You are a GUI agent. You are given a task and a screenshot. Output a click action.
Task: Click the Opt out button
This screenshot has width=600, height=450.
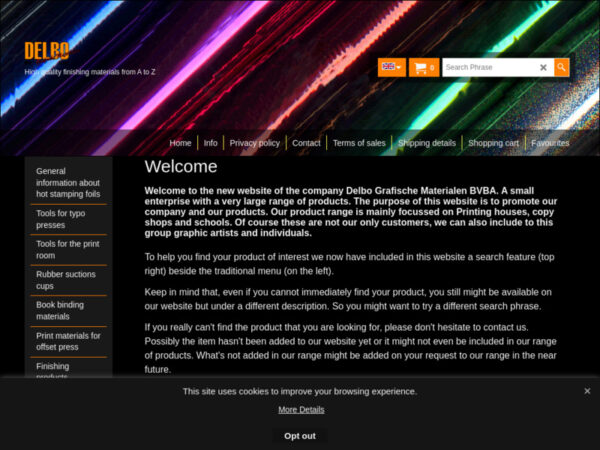[300, 436]
